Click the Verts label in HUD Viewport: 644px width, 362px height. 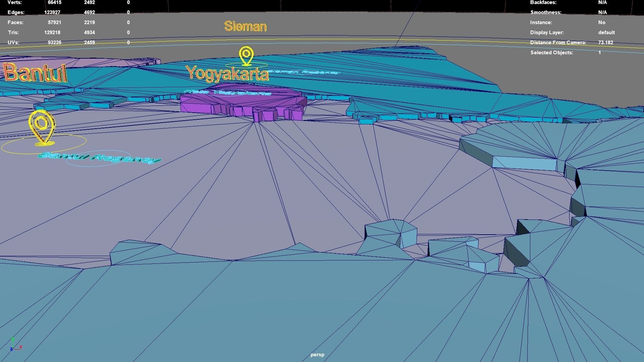click(x=15, y=2)
